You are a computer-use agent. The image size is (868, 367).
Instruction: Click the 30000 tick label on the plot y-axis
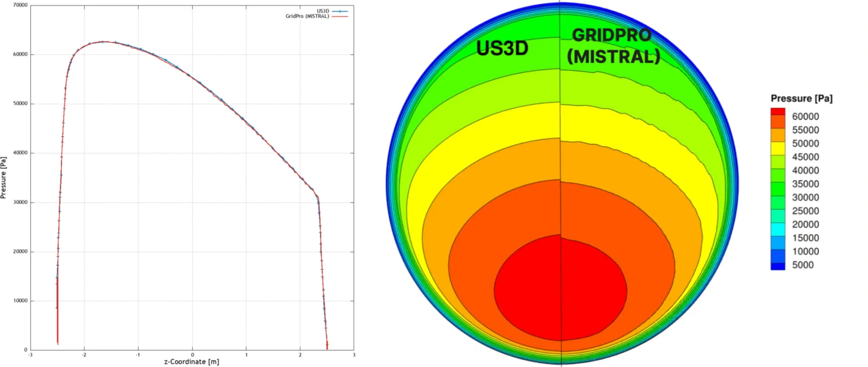[x=21, y=202]
